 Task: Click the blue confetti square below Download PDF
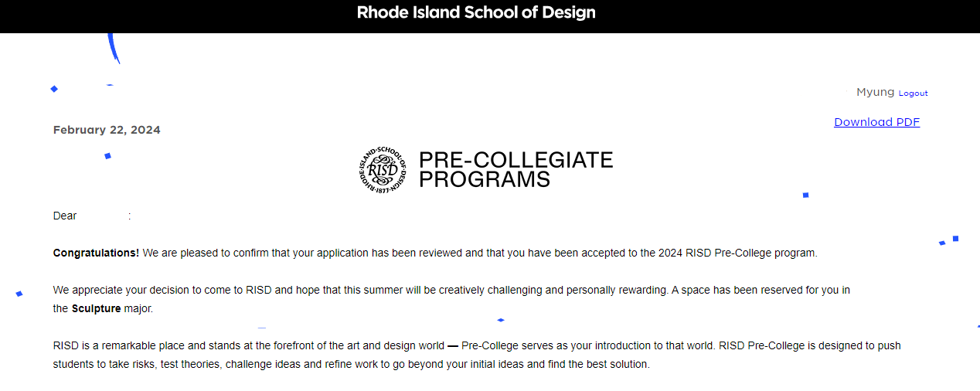[805, 195]
